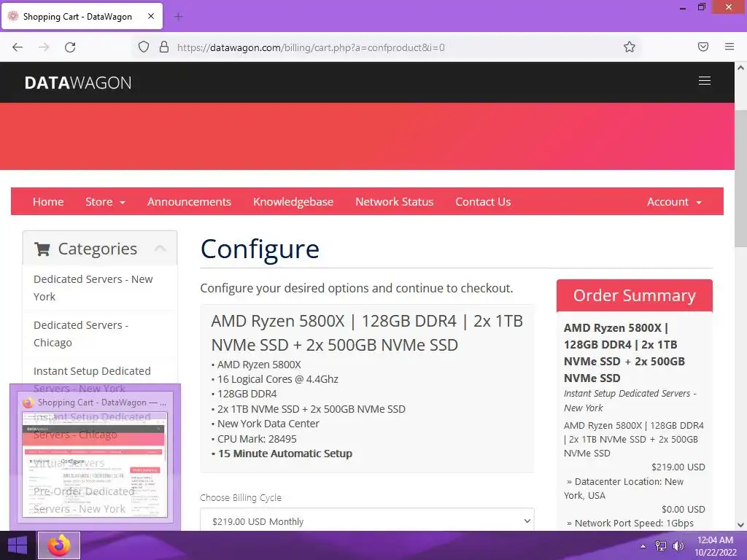Open Announcements page
The height and width of the screenshot is (560, 747).
pos(189,202)
